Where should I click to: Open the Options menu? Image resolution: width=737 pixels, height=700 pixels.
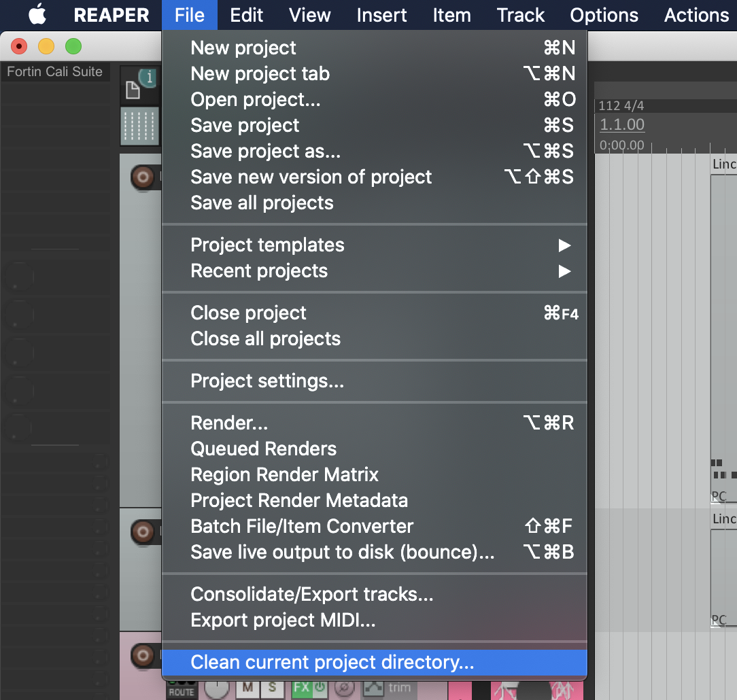coord(604,15)
